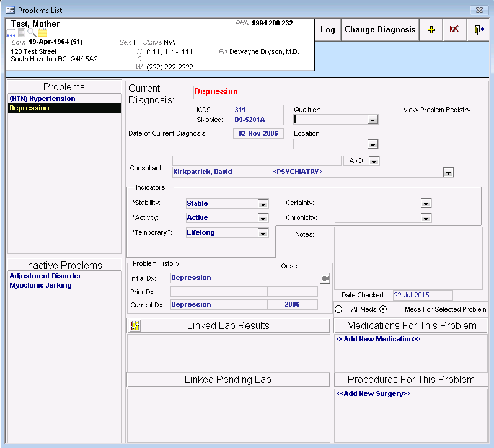Select Meds For Selected Problem radio button
The image size is (494, 448).
point(383,309)
